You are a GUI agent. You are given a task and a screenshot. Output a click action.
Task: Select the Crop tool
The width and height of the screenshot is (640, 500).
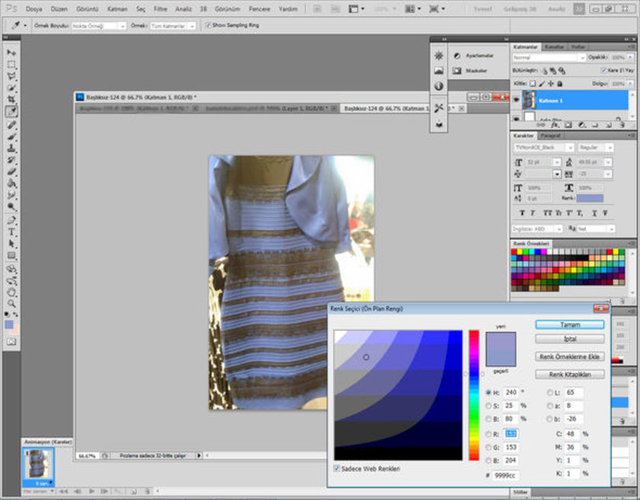[x=11, y=99]
